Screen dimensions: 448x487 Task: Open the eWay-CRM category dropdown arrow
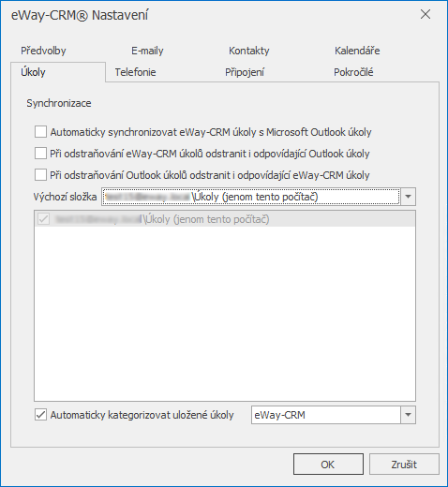(x=408, y=415)
